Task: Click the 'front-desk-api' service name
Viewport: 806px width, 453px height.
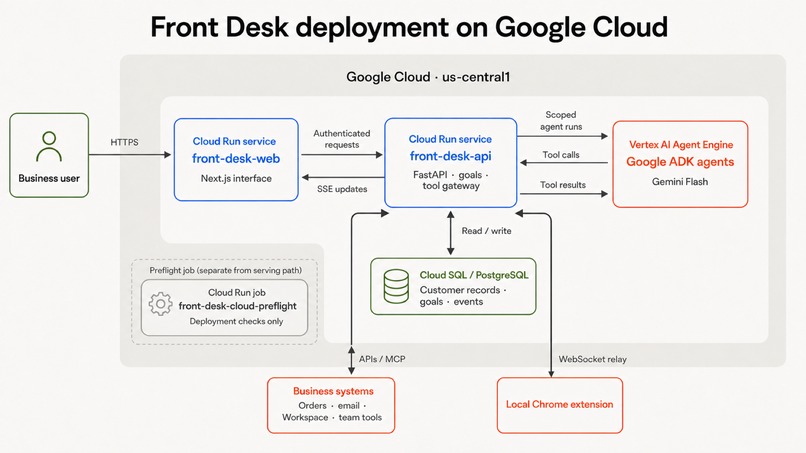Action: pyautogui.click(x=450, y=156)
